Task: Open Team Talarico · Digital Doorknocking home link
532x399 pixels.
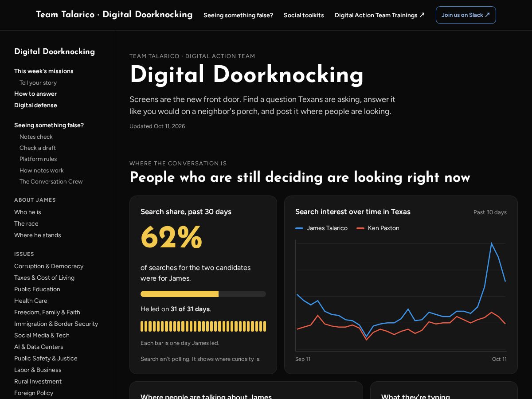Action: (x=114, y=15)
